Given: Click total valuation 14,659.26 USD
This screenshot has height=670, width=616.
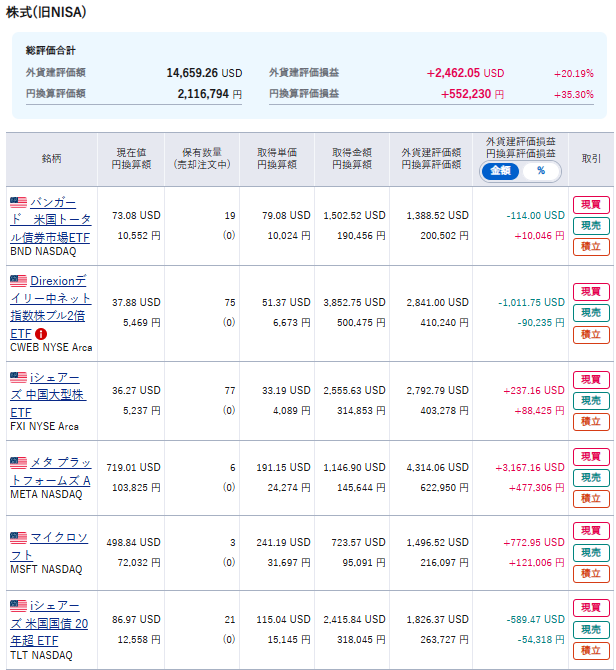Looking at the screenshot, I should 204,73.
